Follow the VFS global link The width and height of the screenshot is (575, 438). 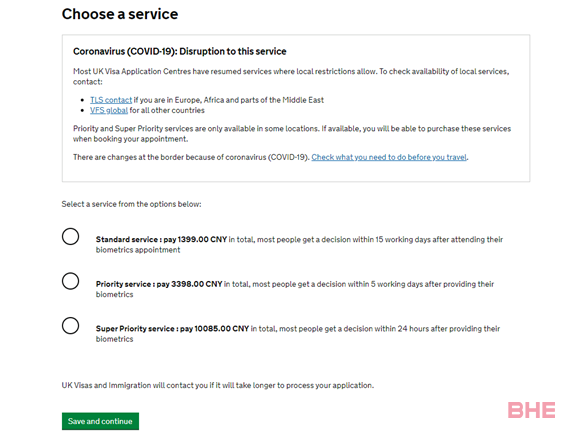tap(109, 110)
